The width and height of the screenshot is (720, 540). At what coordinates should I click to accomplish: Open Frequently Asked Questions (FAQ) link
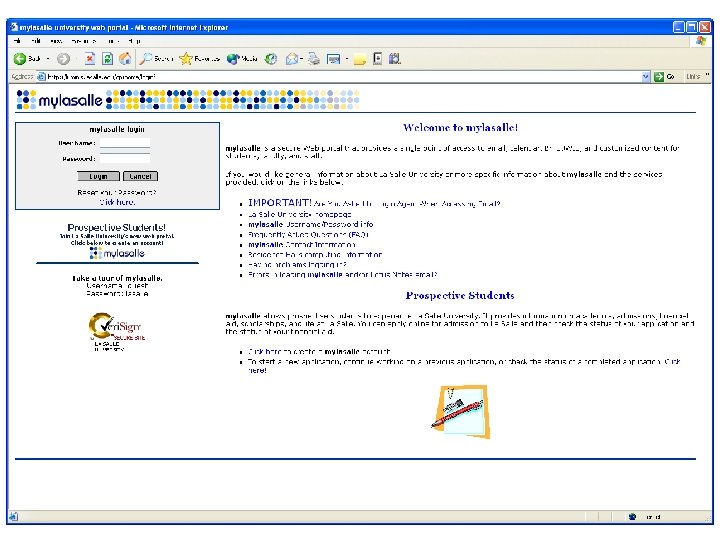308,235
